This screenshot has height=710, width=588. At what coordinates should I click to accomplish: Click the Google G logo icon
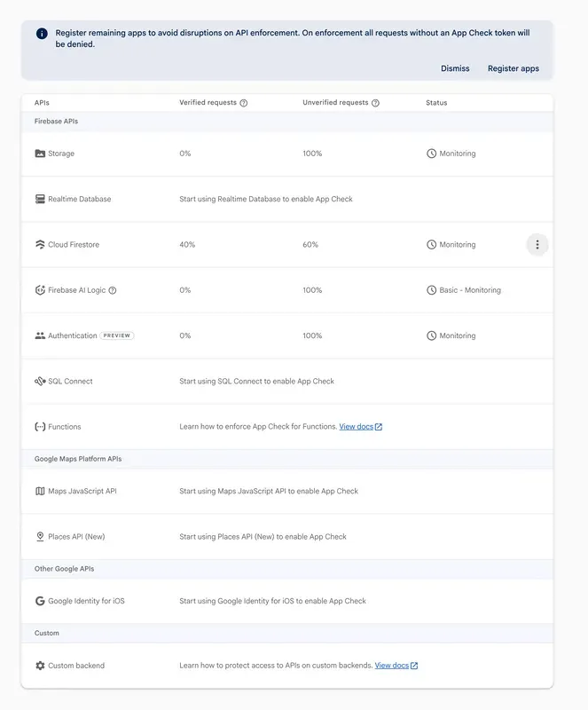pyautogui.click(x=40, y=601)
